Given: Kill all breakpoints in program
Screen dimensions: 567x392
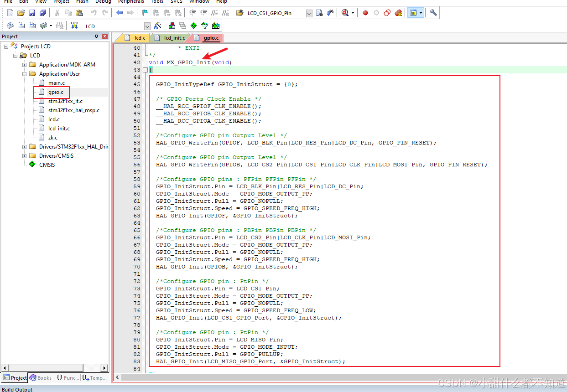Looking at the screenshot, I should pos(398,13).
